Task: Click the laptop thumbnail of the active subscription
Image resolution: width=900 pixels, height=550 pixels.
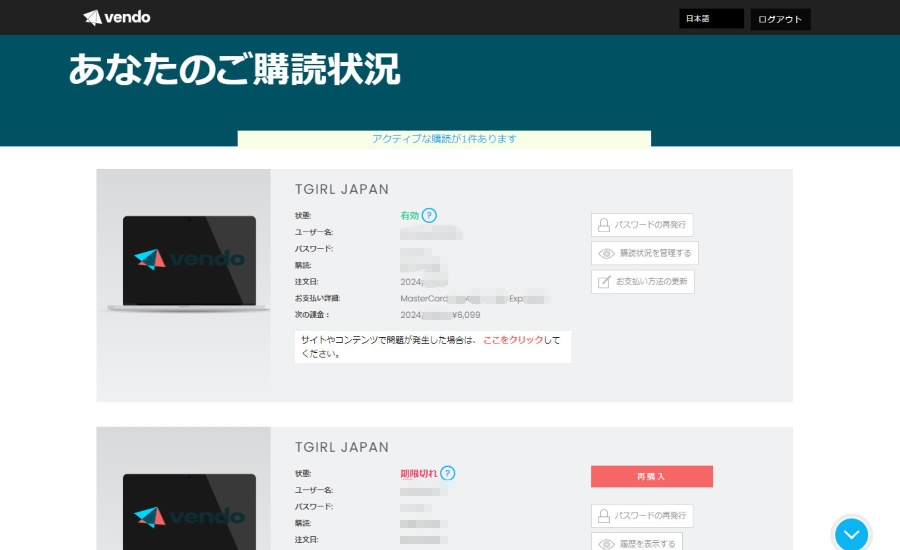Action: pyautogui.click(x=189, y=263)
